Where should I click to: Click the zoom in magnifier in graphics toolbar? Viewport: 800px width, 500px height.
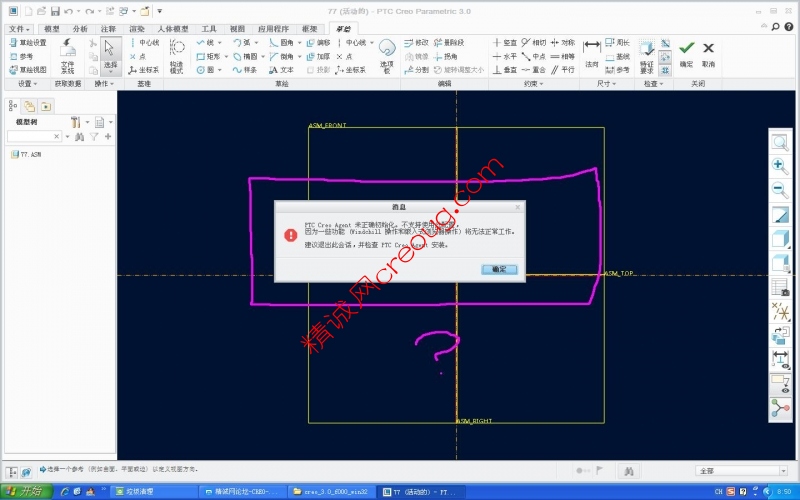pos(780,166)
